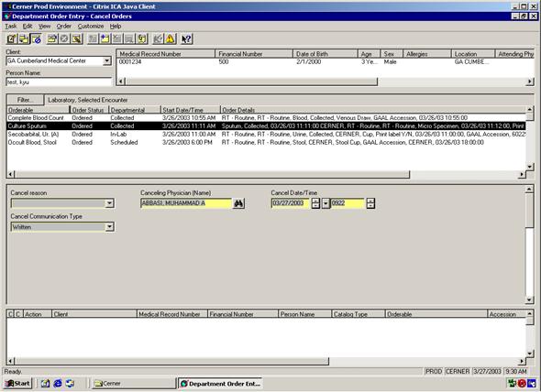
Task: Click the yellow folder with blue plus icon
Action: [x=105, y=39]
